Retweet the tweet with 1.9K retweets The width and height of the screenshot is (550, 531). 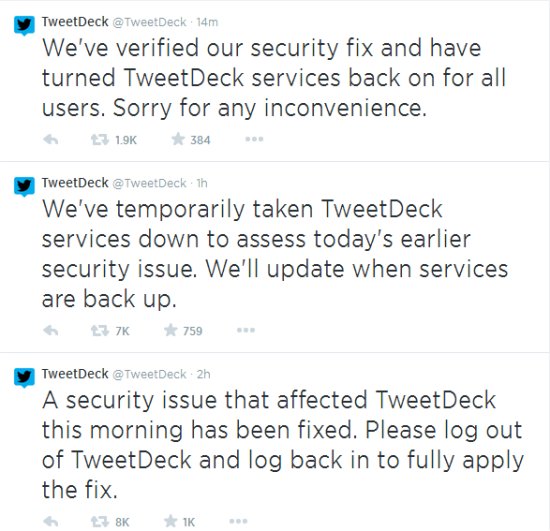click(100, 140)
